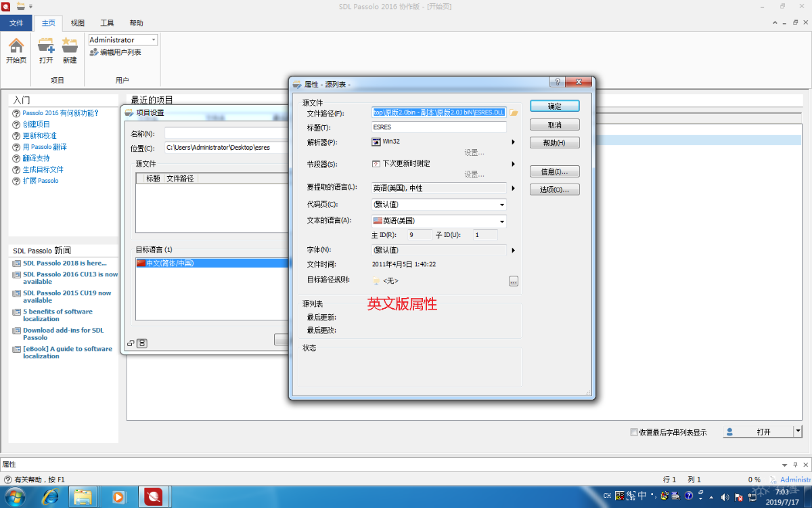Screen dimensions: 812x508
Task: Expand the 节段器 segmenter arrow
Action: pyautogui.click(x=514, y=164)
